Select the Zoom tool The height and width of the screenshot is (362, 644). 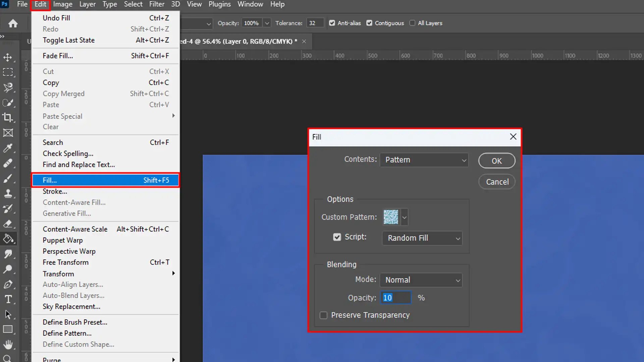[x=8, y=358]
